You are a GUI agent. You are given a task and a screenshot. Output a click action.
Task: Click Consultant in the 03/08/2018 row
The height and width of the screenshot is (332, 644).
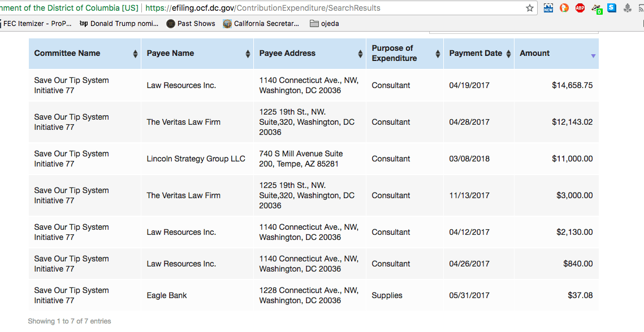tap(391, 159)
